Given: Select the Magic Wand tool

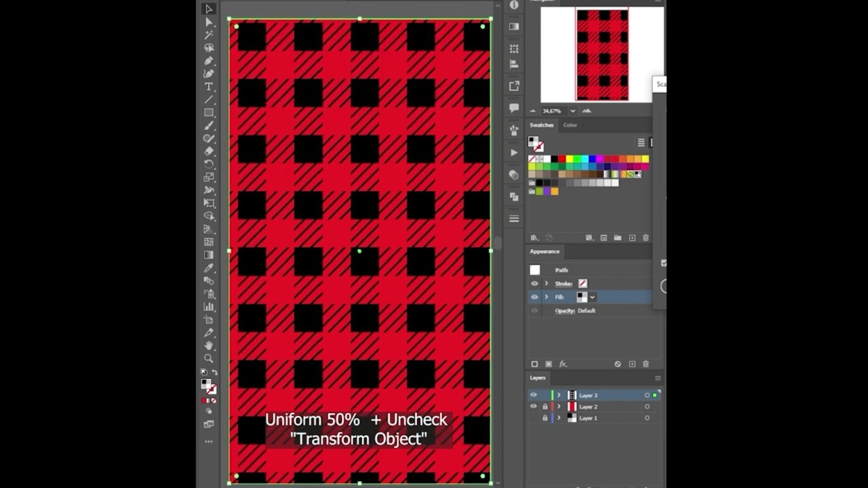Looking at the screenshot, I should 209,35.
